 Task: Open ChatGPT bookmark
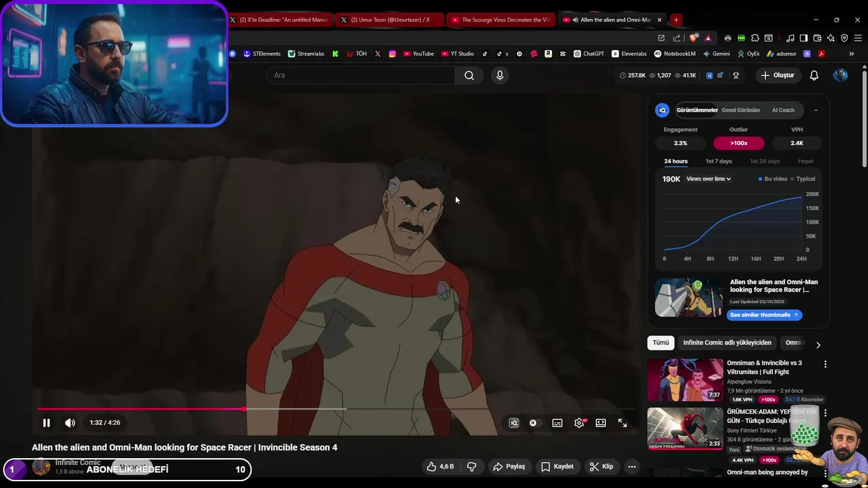pyautogui.click(x=589, y=54)
